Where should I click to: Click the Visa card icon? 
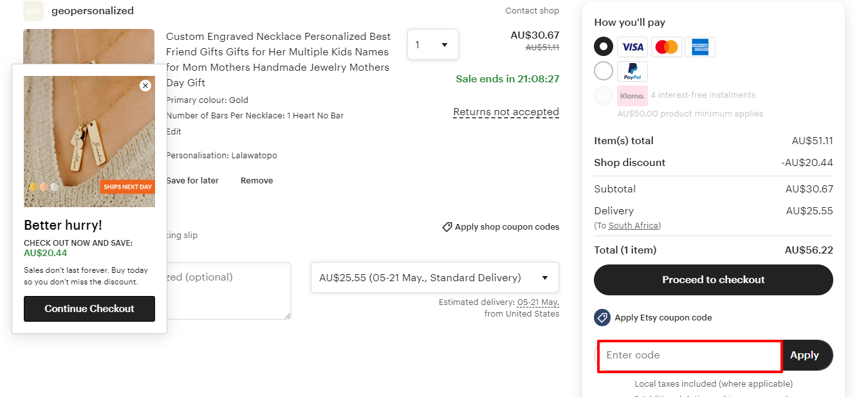[x=633, y=47]
